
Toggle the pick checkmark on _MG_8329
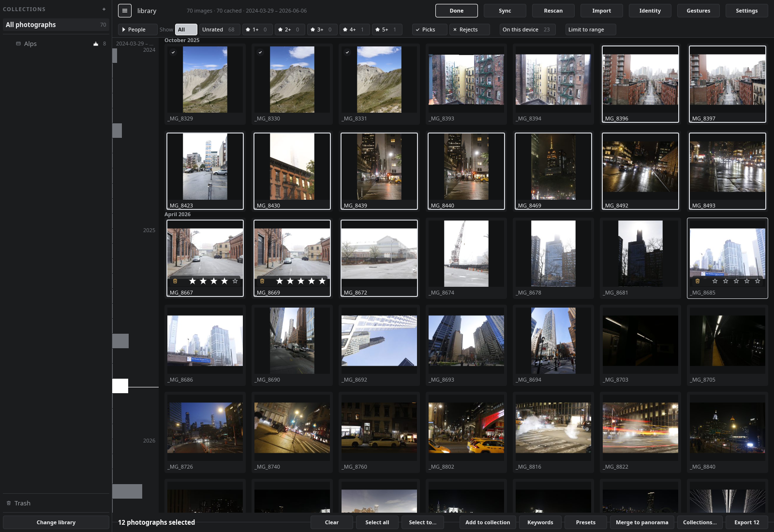point(173,52)
